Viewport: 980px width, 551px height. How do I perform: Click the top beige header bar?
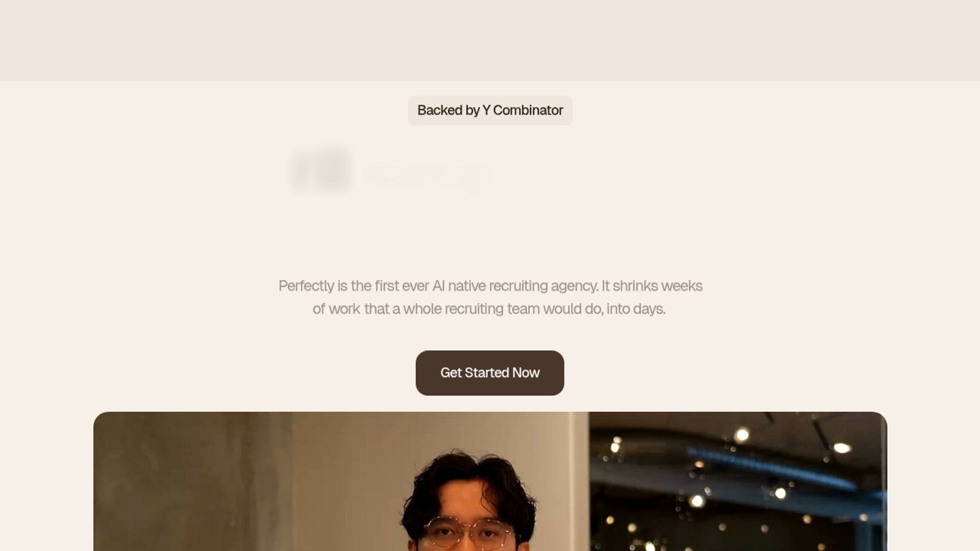[490, 40]
